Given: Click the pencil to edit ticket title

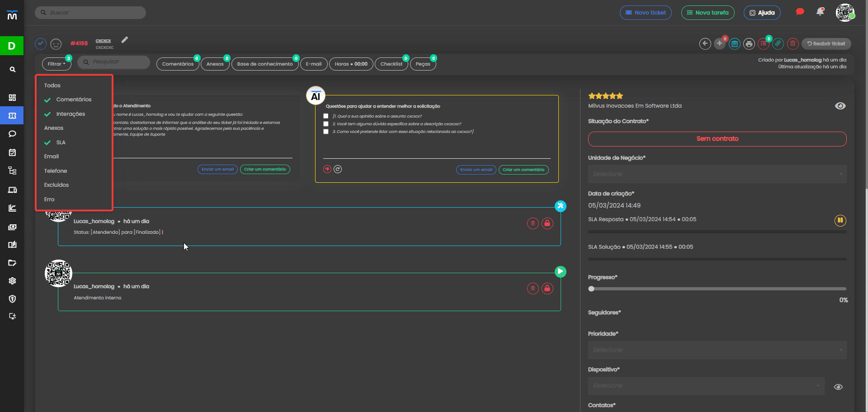Looking at the screenshot, I should click(125, 40).
